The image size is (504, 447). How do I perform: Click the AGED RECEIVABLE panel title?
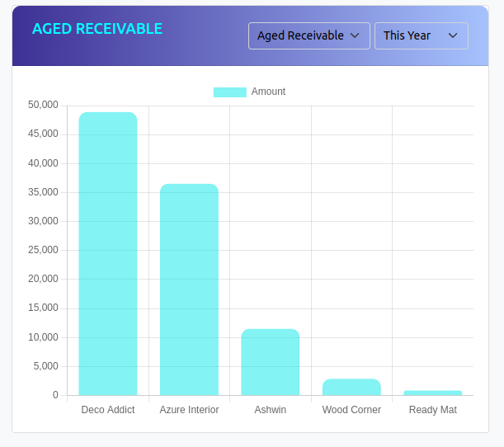coord(97,29)
